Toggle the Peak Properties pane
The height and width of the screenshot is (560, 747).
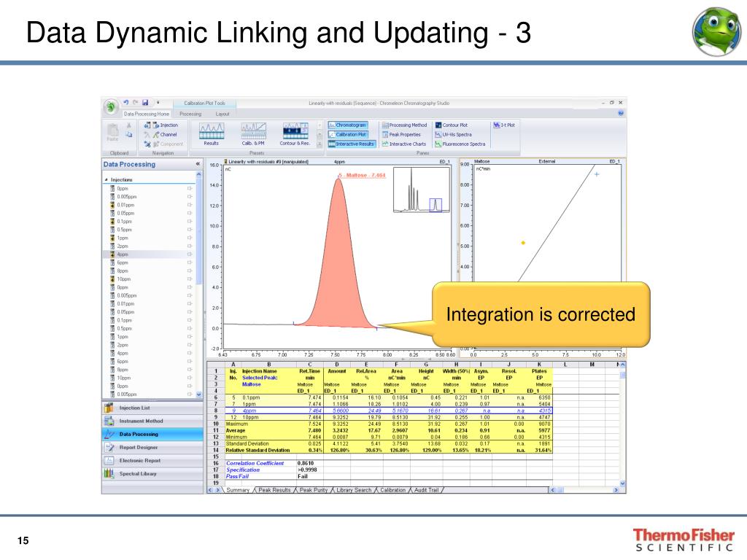coord(402,135)
